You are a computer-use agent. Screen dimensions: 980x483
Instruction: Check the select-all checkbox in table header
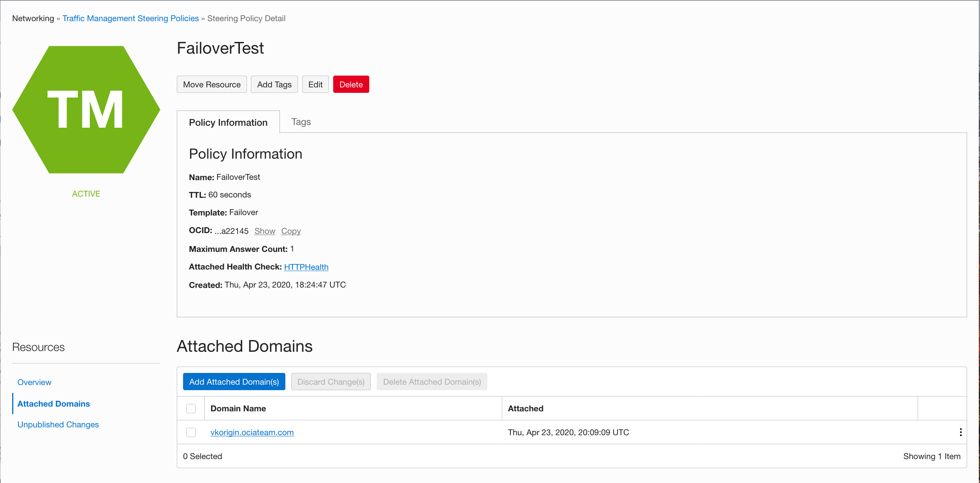191,409
